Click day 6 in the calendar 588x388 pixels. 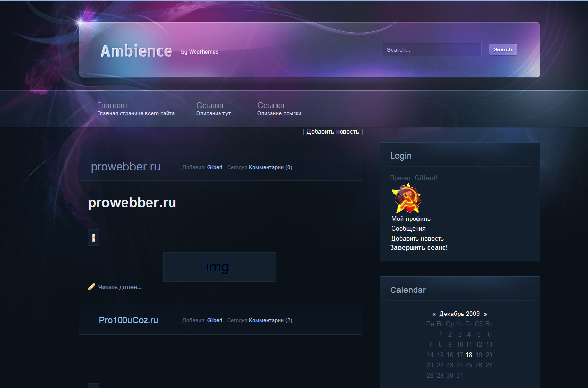click(489, 335)
